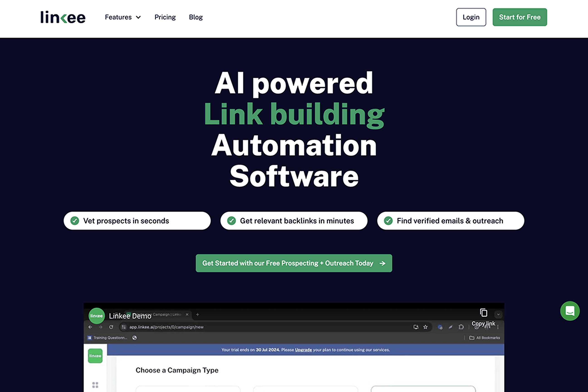Open the Features menu
The image size is (588, 392).
point(118,17)
